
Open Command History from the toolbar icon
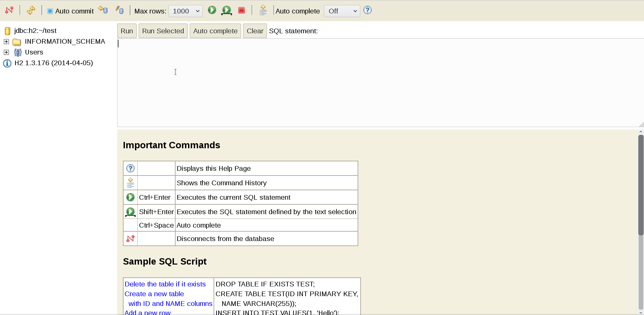coord(263,10)
